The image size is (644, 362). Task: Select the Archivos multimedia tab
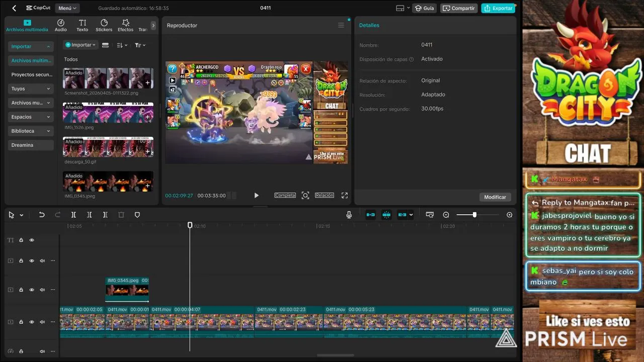27,25
